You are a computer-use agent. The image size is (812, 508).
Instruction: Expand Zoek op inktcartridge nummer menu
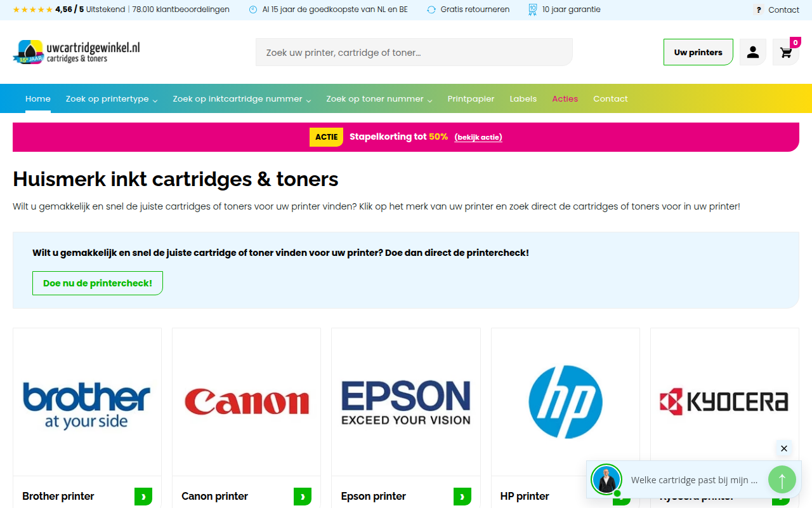(x=242, y=98)
